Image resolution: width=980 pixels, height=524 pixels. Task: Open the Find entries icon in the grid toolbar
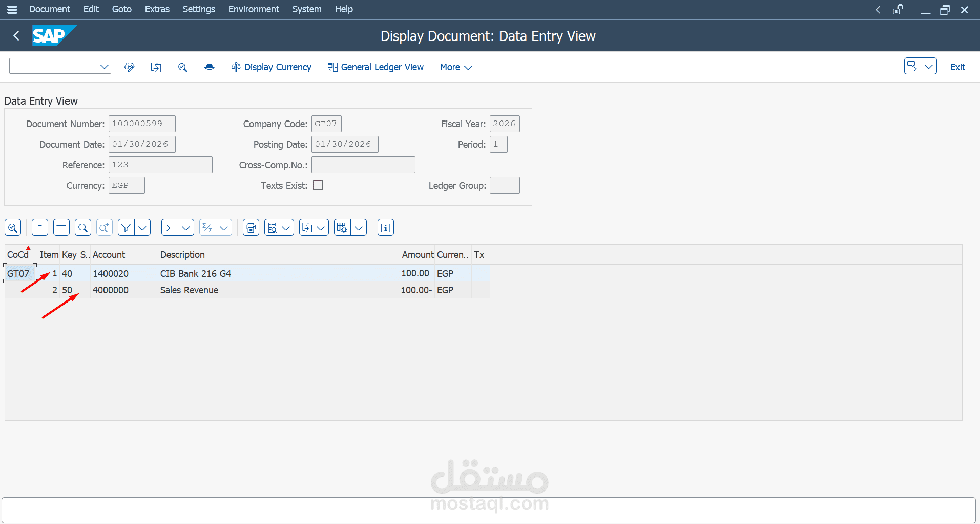click(82, 227)
